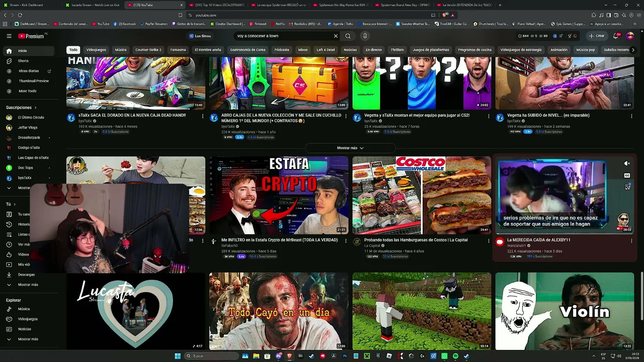Viewport: 644px width, 362px height.
Task: Open the account avatar menu
Action: click(630, 36)
